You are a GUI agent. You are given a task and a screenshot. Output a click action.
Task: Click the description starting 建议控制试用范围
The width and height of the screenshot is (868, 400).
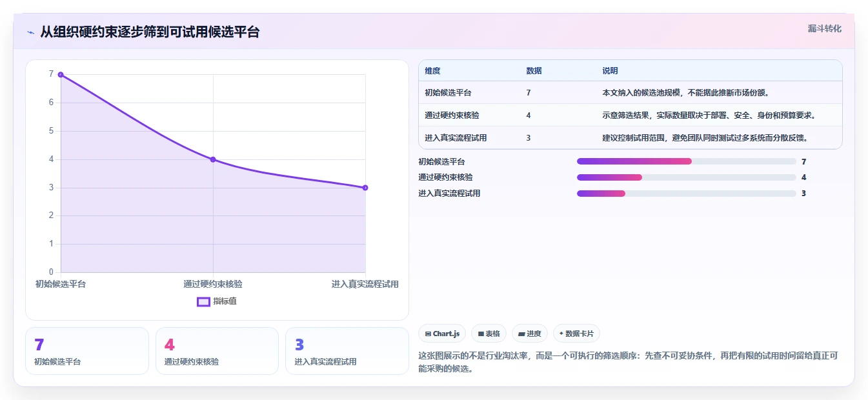[705, 138]
